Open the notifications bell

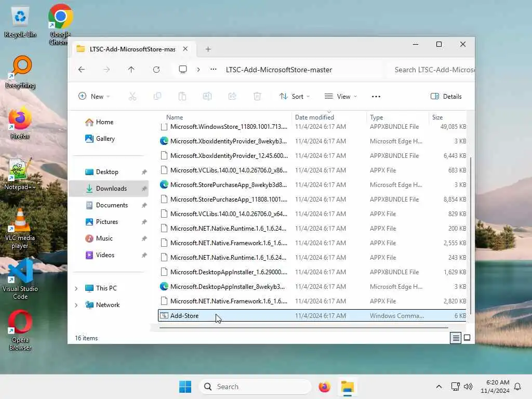[x=517, y=387]
